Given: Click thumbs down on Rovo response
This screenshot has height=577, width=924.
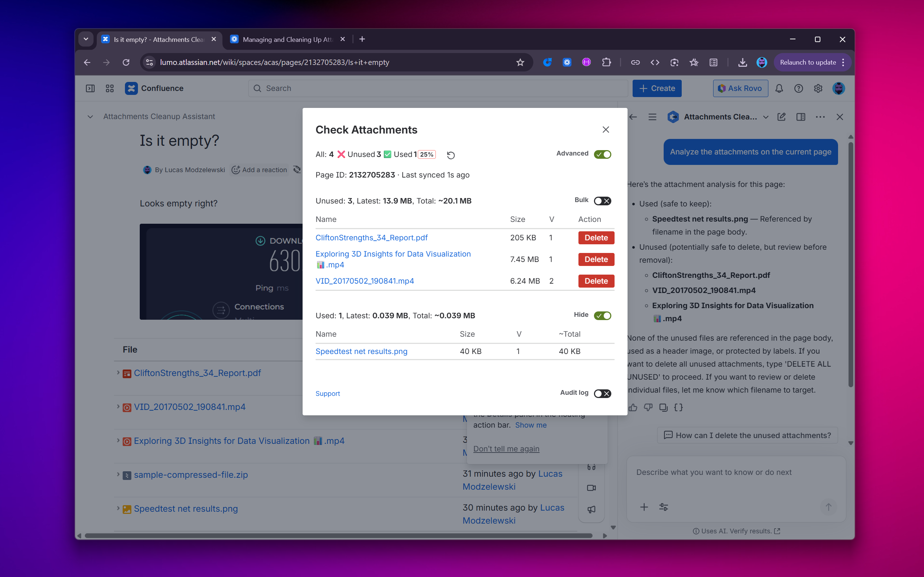Looking at the screenshot, I should point(648,407).
